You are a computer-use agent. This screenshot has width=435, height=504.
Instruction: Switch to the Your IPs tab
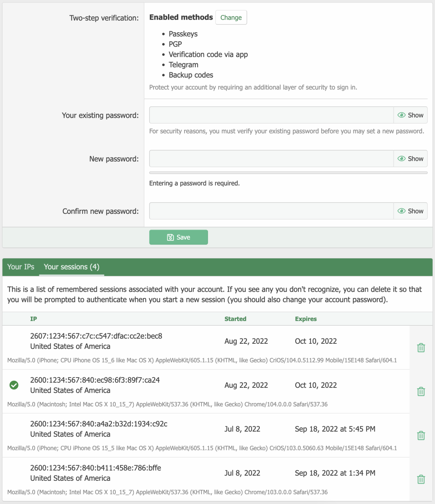coord(21,267)
